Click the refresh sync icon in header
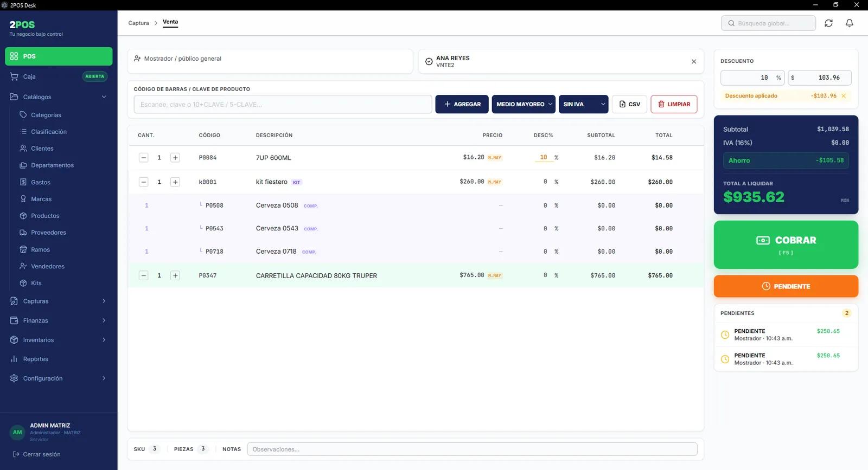This screenshot has width=868, height=470. (x=828, y=23)
